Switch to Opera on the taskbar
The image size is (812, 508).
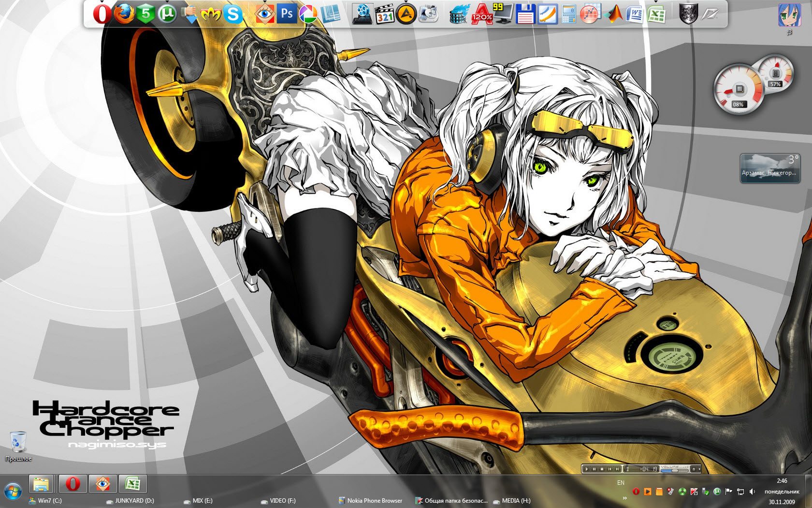(72, 484)
